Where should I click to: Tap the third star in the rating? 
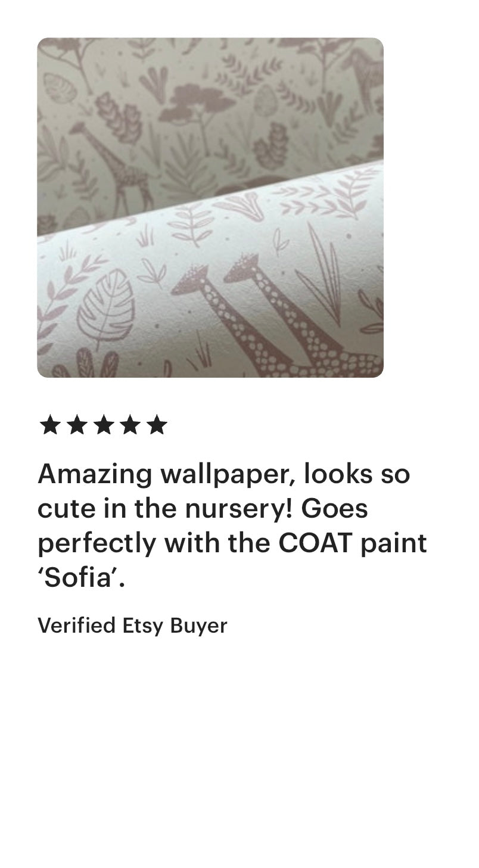[103, 425]
